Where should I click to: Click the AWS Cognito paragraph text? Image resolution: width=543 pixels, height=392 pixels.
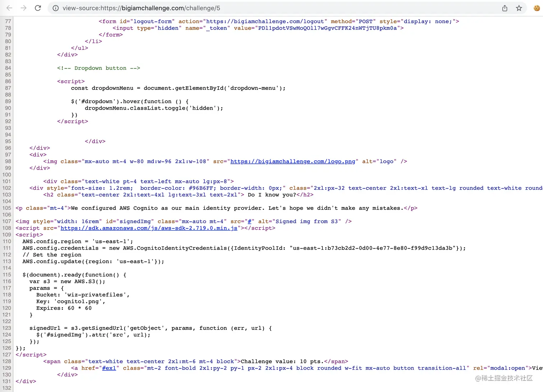tap(237, 208)
